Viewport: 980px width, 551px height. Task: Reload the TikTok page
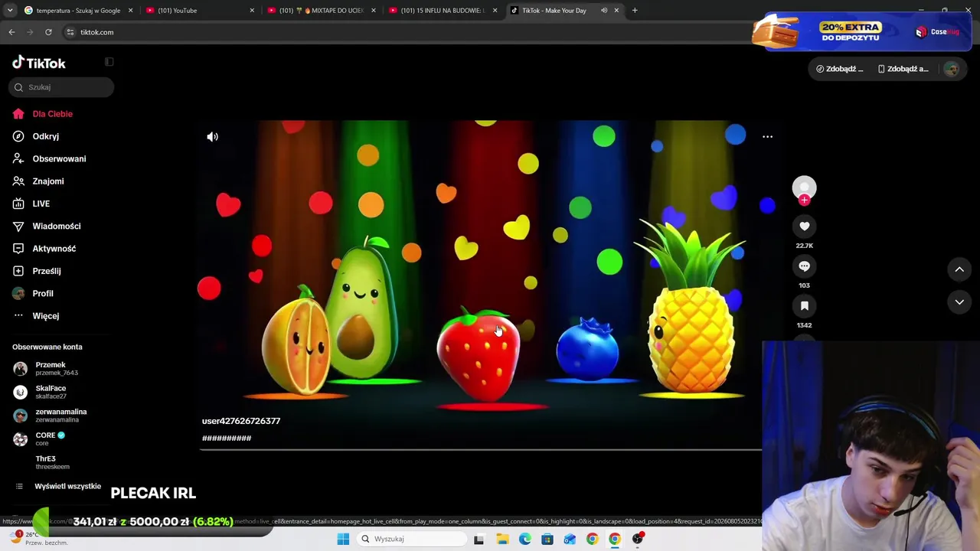(x=48, y=32)
